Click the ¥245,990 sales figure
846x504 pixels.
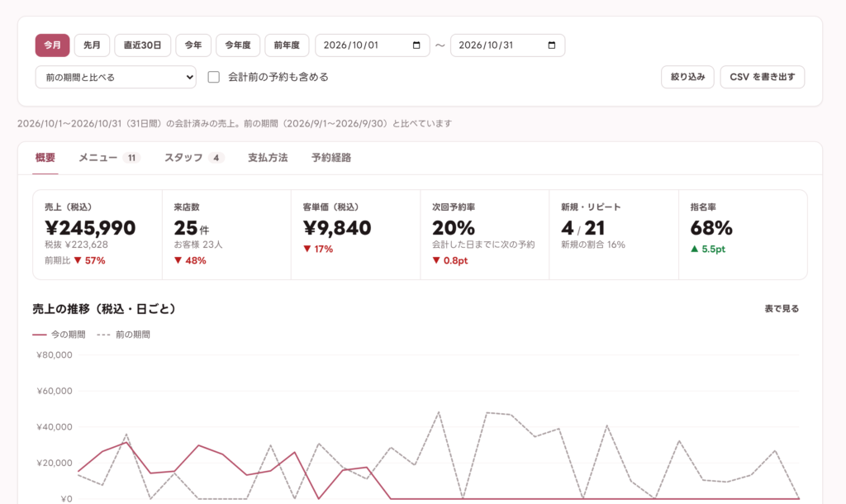click(90, 228)
